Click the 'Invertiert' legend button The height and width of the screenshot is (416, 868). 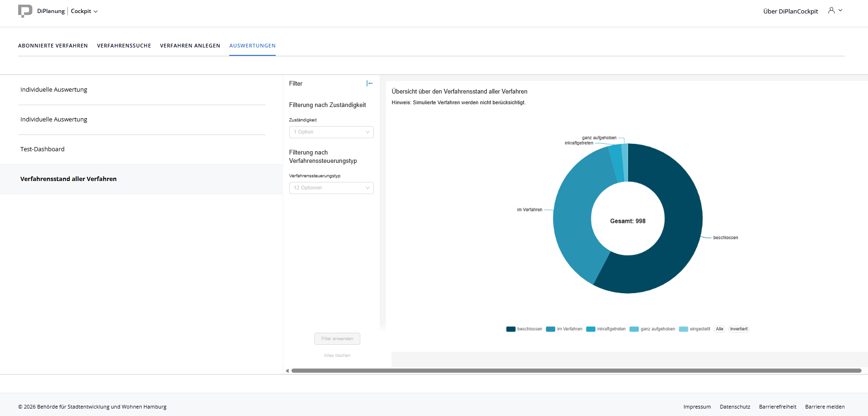738,329
